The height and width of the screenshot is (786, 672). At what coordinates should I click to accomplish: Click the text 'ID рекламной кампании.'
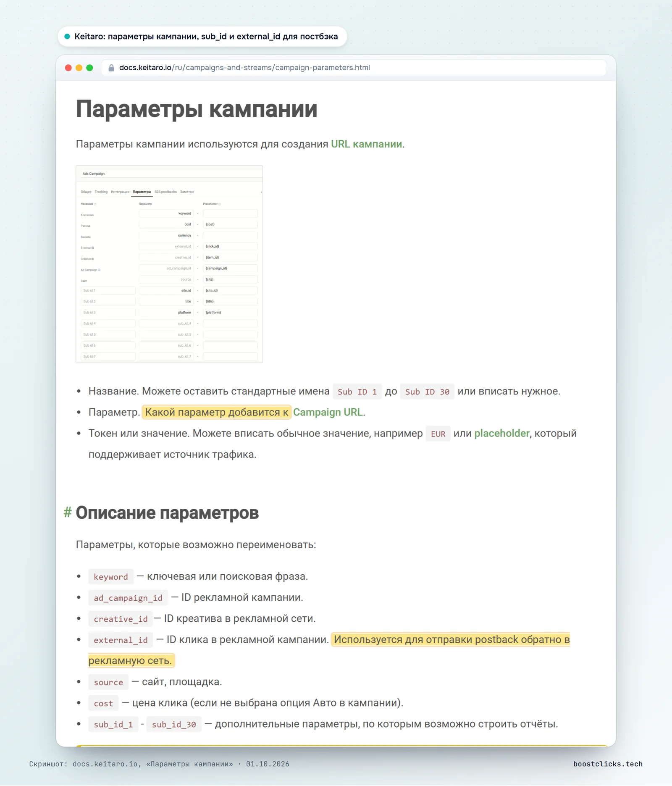[242, 597]
